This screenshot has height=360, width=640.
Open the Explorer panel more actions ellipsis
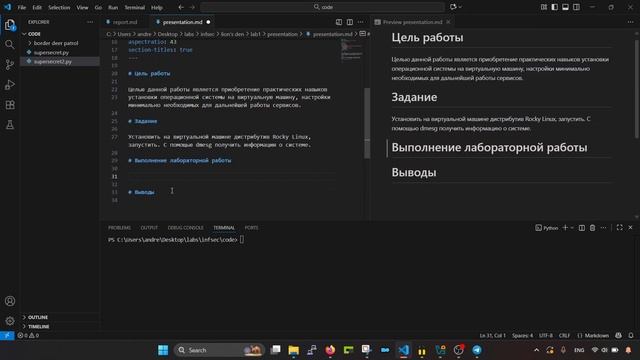[90, 22]
